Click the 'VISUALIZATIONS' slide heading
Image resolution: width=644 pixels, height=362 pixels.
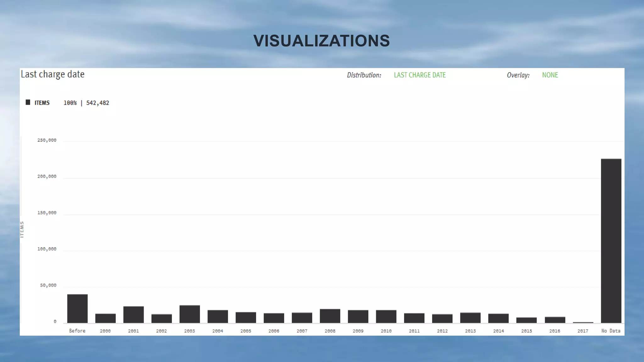tap(321, 41)
